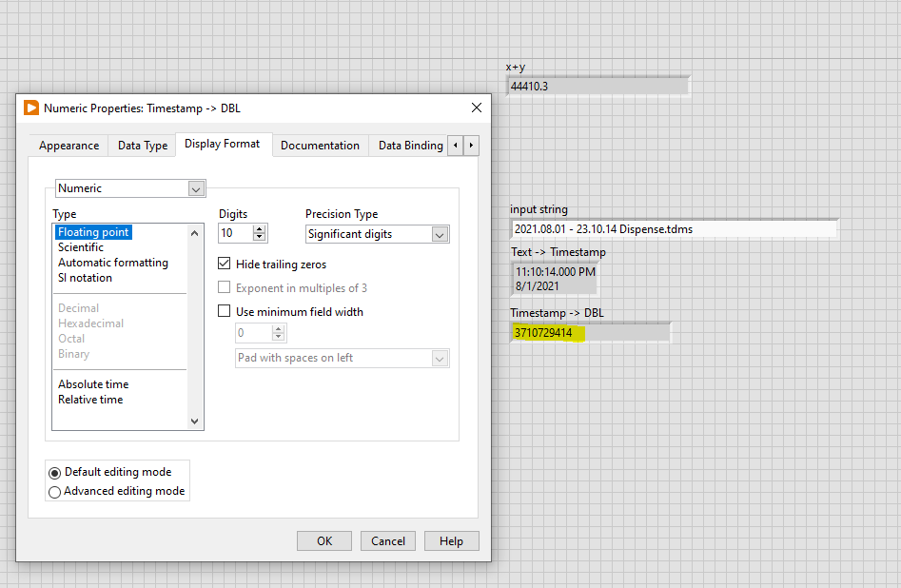
Task: Select Default editing mode radio button
Action: tap(54, 473)
